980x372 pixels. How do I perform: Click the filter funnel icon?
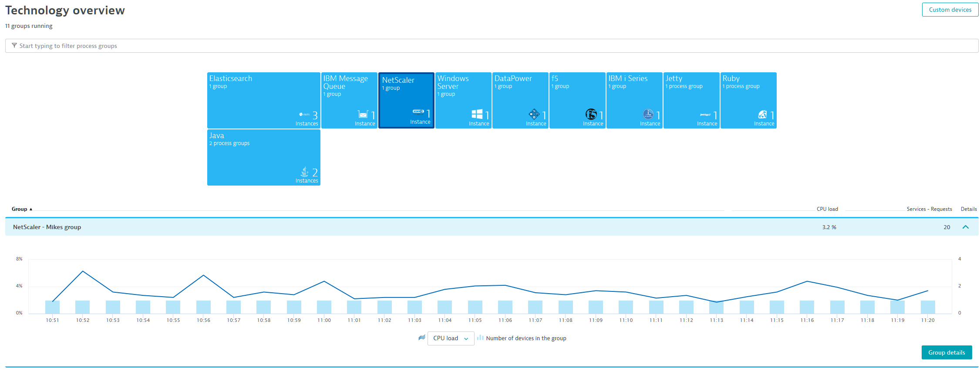click(14, 45)
